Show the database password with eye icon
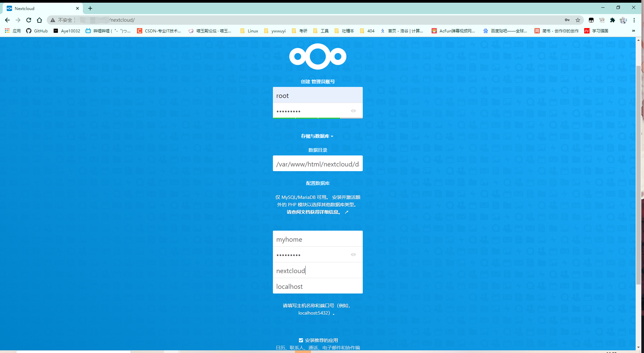This screenshot has height=353, width=644. [353, 254]
